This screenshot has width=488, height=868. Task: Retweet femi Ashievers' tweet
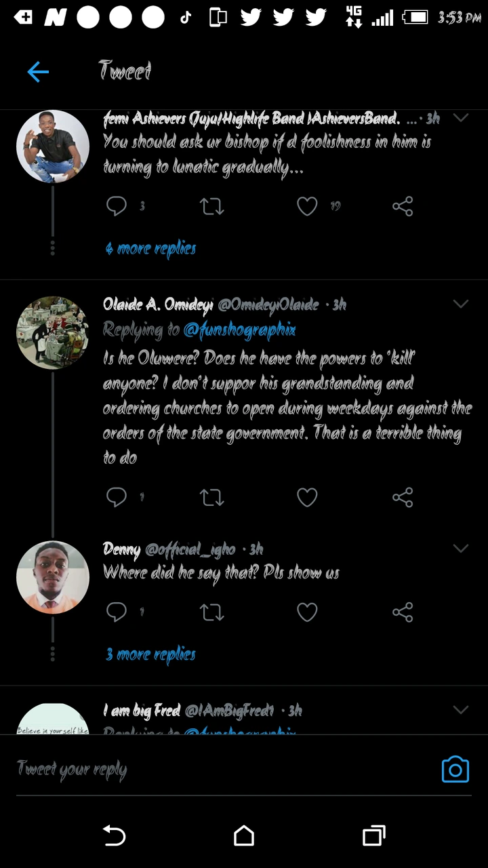[212, 206]
